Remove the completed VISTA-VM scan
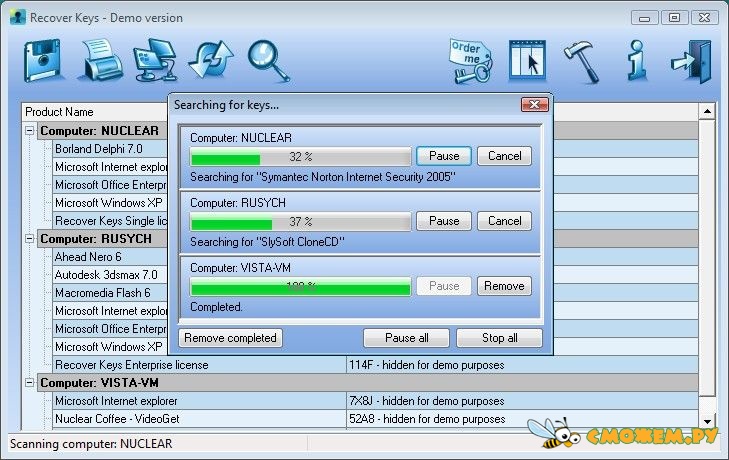 (504, 286)
